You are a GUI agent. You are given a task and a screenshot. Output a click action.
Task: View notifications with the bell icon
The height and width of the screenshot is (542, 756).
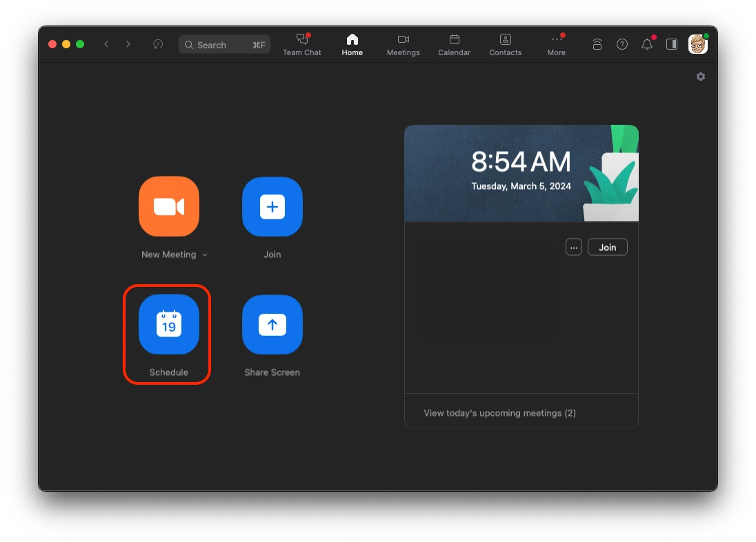tap(647, 44)
